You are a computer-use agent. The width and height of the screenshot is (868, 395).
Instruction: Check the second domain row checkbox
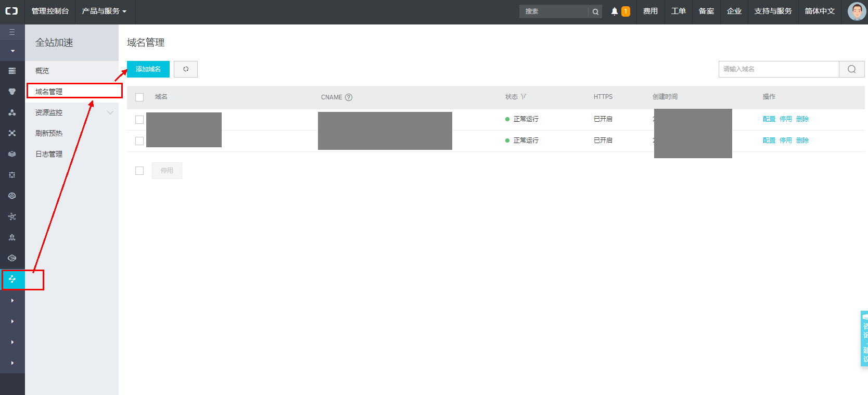point(139,141)
